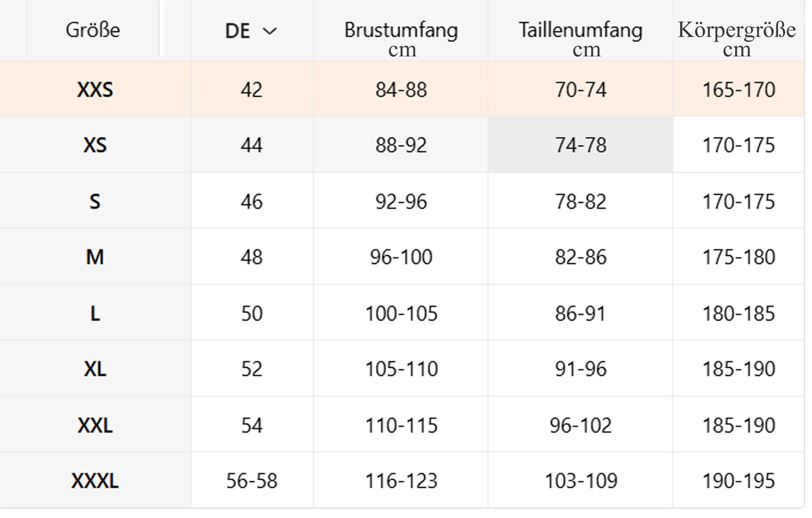812x518 pixels.
Task: Click the S size row label
Action: (x=95, y=201)
